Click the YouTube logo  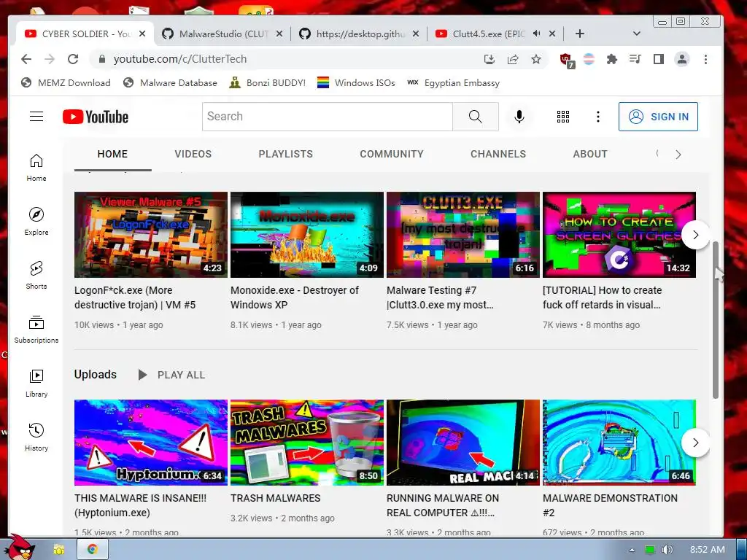(96, 117)
